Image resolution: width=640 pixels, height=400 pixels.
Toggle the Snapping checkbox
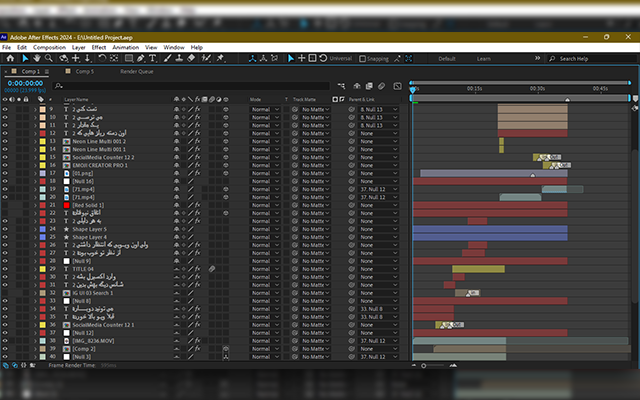pyautogui.click(x=362, y=59)
